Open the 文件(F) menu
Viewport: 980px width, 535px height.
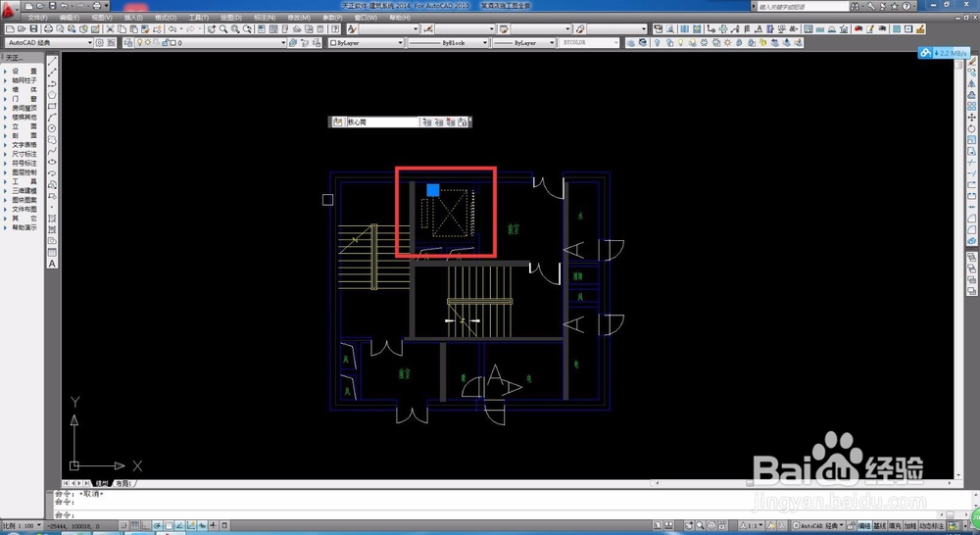click(37, 18)
